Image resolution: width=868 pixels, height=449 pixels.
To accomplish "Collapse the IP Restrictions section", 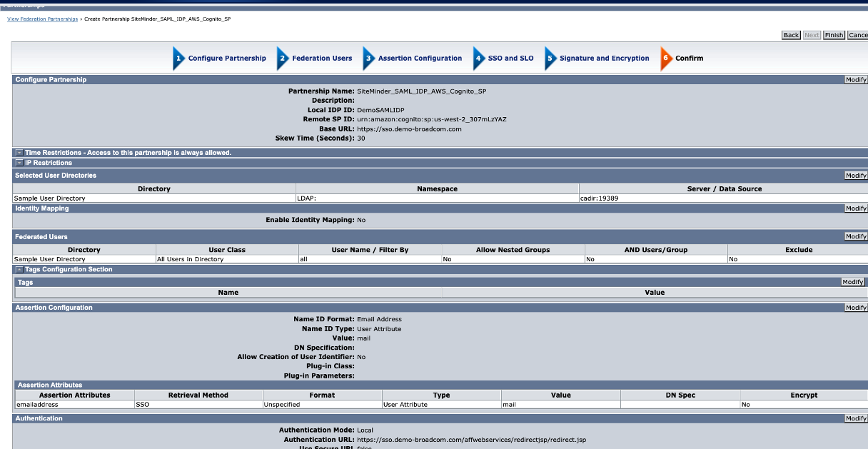I will [19, 163].
